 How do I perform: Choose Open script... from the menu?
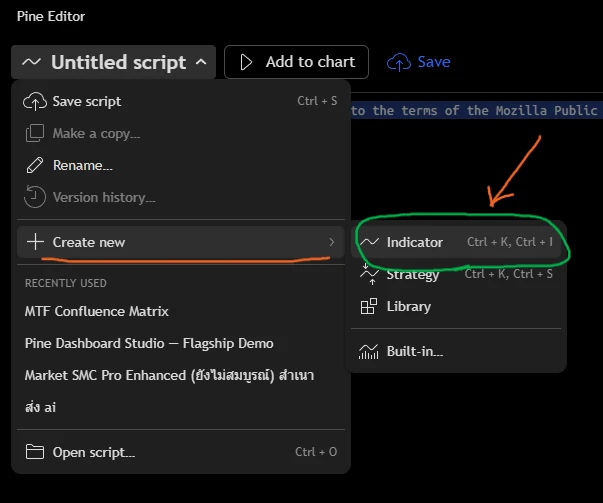(x=181, y=452)
